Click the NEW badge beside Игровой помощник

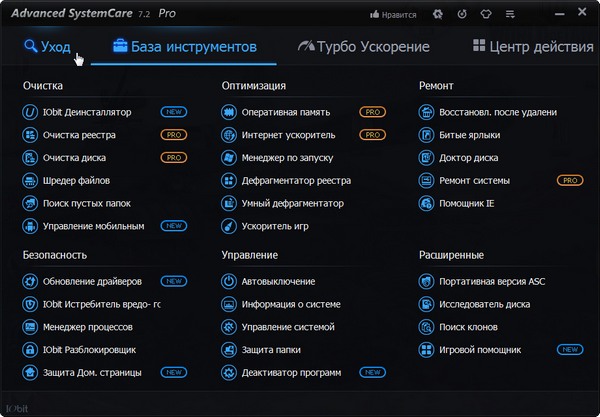pos(570,350)
